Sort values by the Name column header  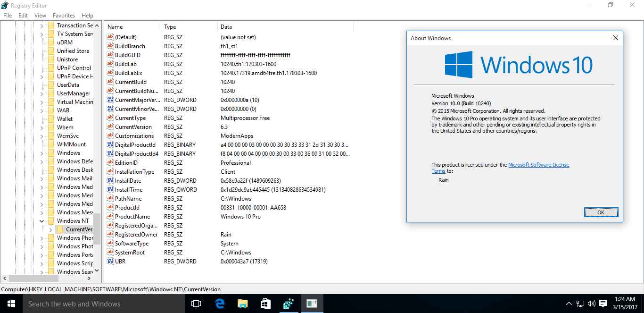pyautogui.click(x=132, y=27)
